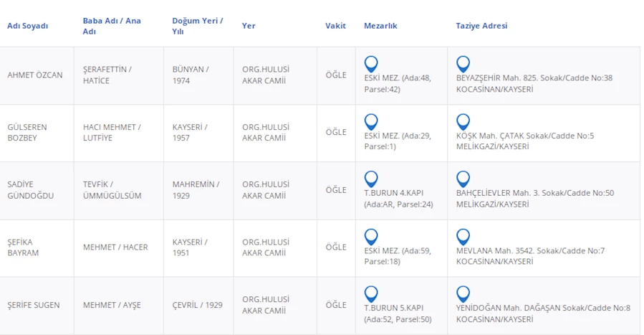Open cemetery map pin for Ahmet Özcan
Image resolution: width=644 pixels, height=335 pixels.
click(x=371, y=64)
